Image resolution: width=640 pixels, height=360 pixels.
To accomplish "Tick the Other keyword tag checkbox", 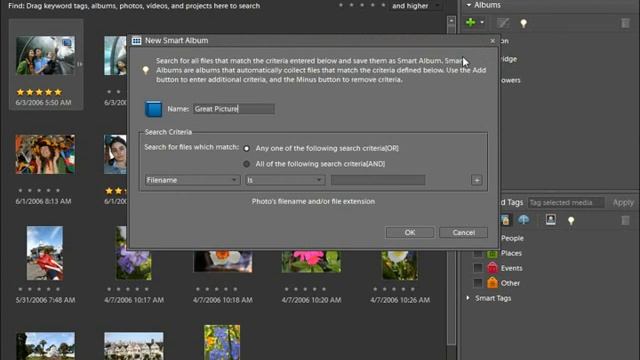I will [x=478, y=283].
